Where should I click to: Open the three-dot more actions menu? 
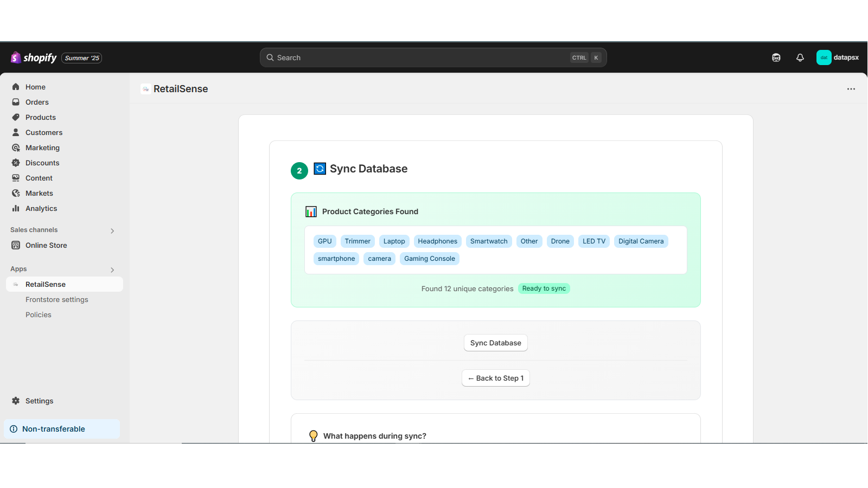(x=851, y=89)
